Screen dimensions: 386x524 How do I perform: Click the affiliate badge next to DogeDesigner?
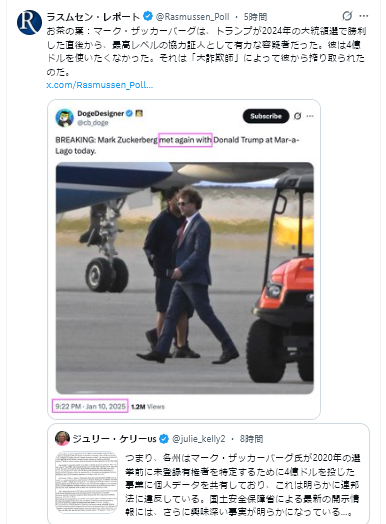click(139, 113)
